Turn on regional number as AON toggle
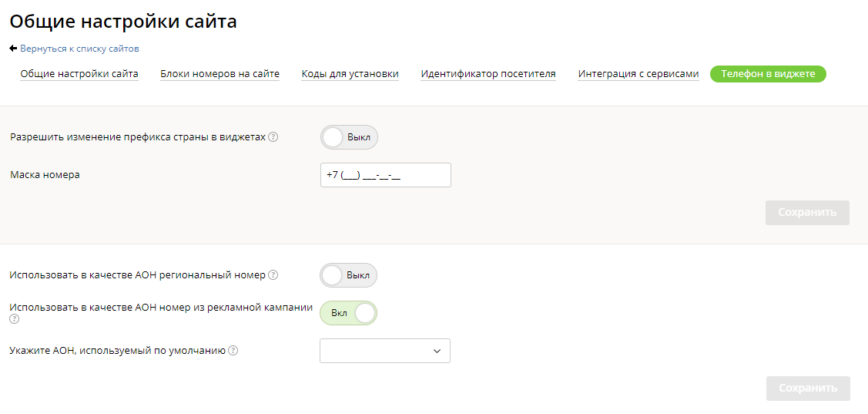Viewport: 868px width, 414px height. coord(348,275)
